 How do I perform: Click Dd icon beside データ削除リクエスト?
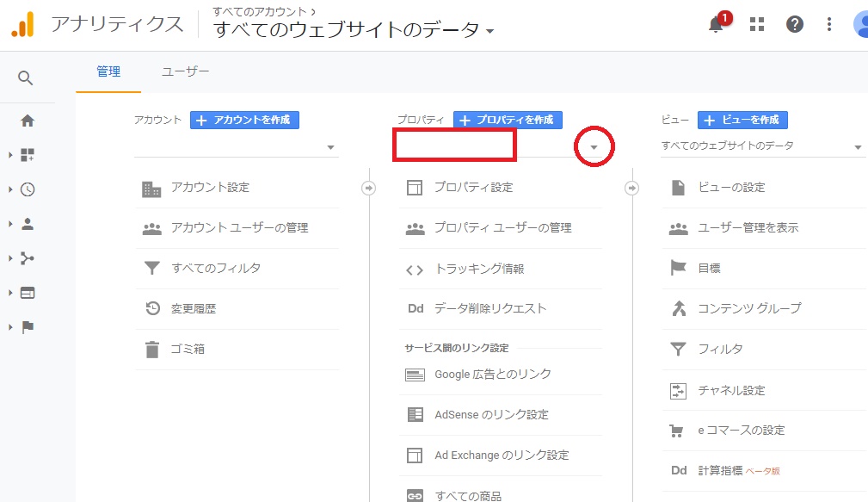[x=416, y=308]
